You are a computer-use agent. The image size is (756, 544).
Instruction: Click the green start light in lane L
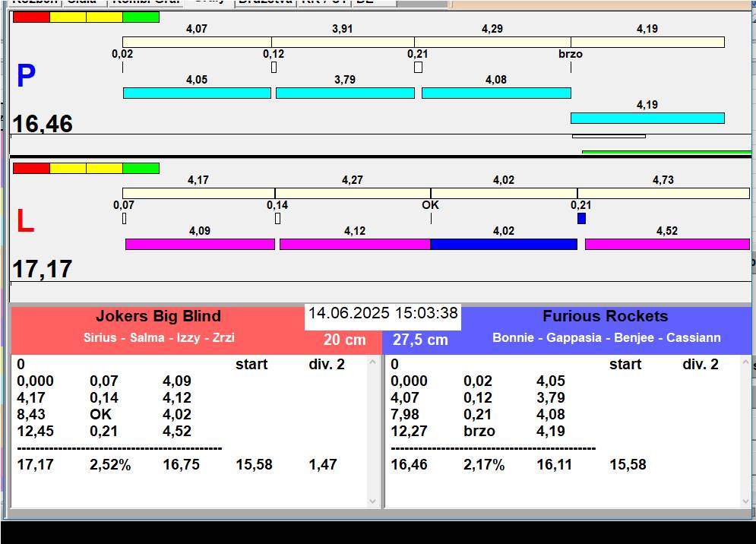(141, 168)
